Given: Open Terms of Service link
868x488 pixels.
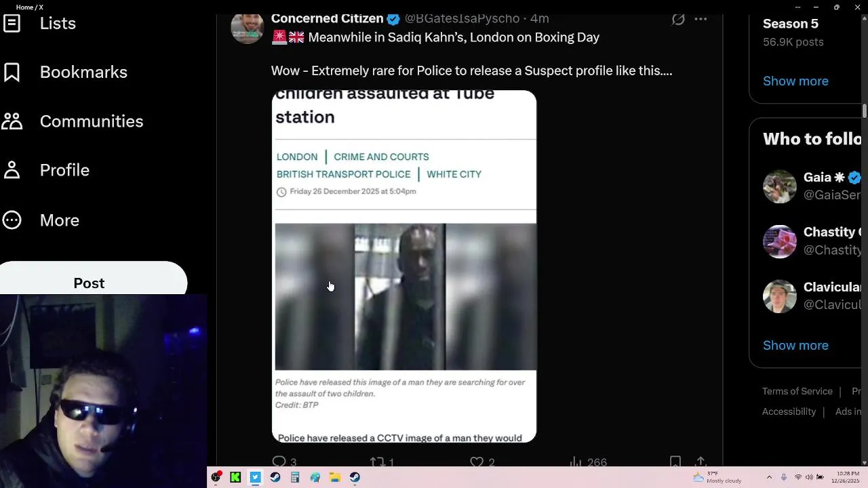Looking at the screenshot, I should 797,391.
